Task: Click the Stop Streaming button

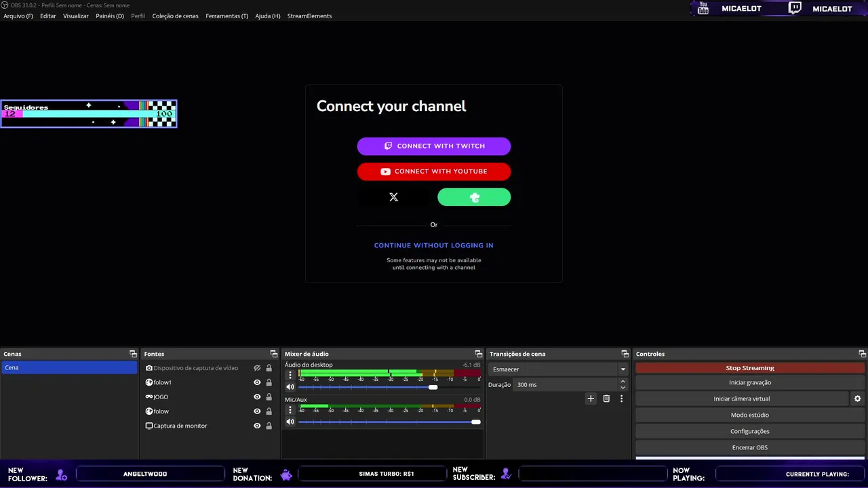Action: pyautogui.click(x=750, y=368)
